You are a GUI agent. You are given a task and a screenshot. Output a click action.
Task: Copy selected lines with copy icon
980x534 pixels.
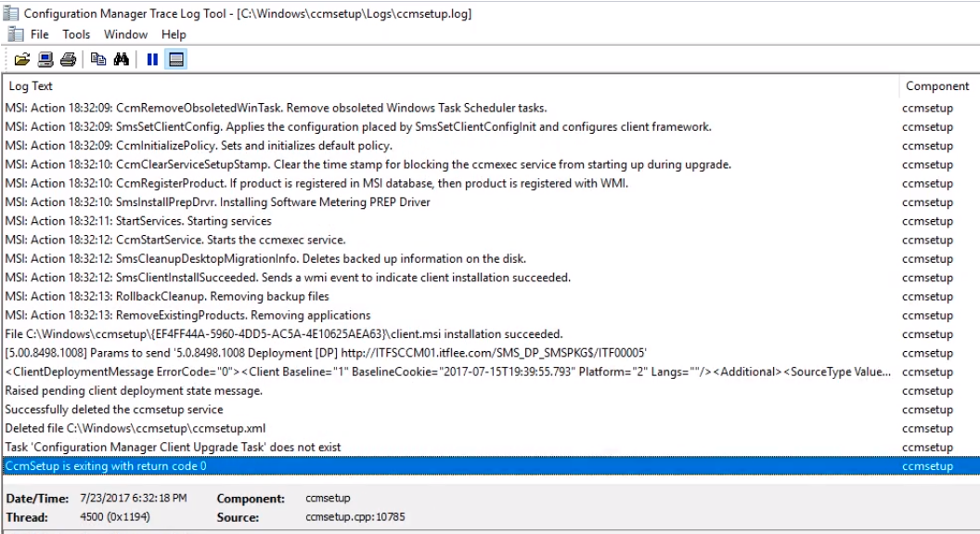[98, 59]
